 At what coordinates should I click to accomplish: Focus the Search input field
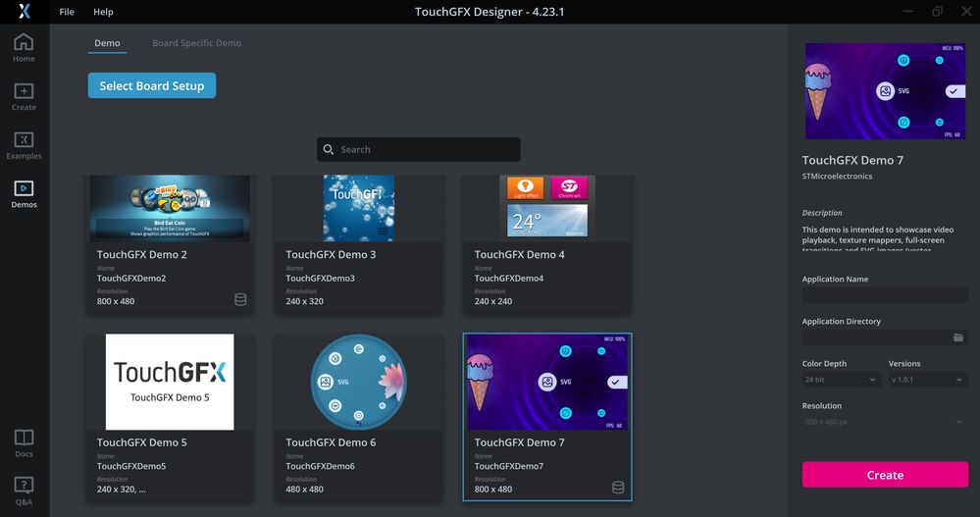pyautogui.click(x=419, y=149)
